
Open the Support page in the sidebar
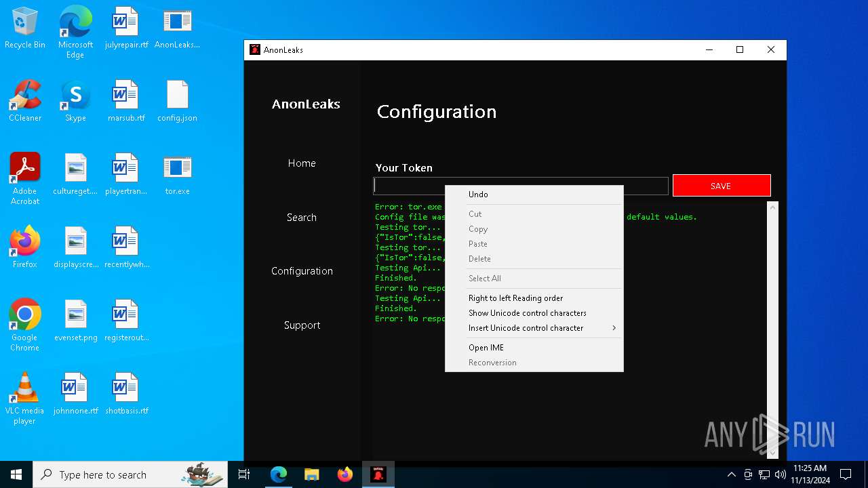tap(302, 325)
